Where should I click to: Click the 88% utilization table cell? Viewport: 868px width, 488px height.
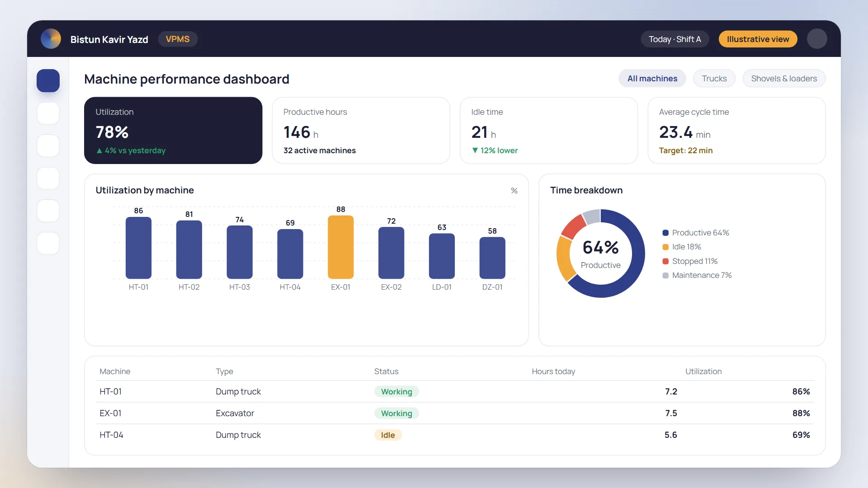[x=801, y=413]
